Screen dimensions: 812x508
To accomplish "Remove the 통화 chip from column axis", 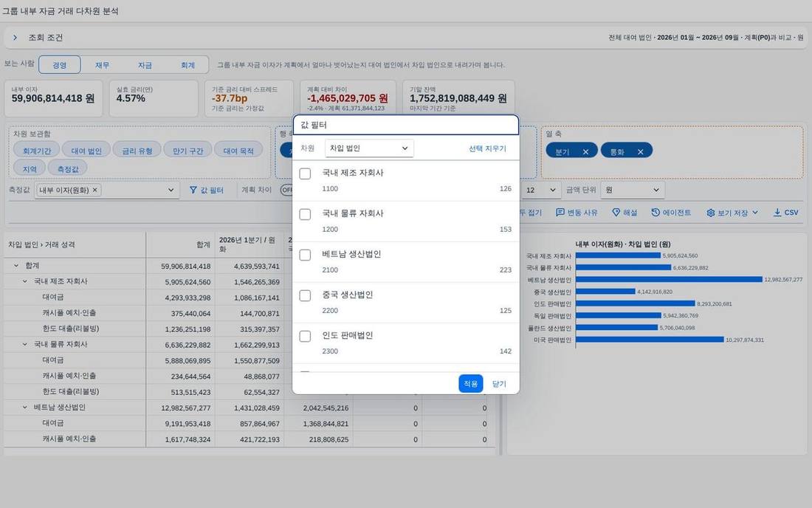I will (x=641, y=151).
